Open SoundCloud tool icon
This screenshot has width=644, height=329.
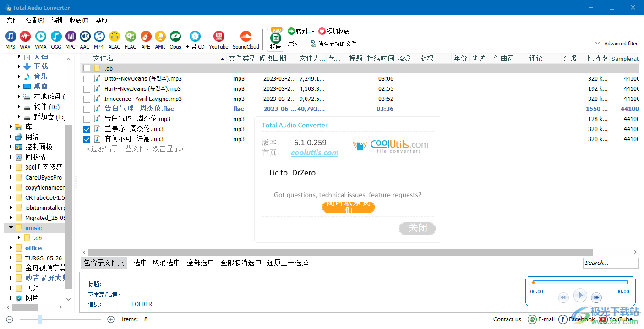246,37
